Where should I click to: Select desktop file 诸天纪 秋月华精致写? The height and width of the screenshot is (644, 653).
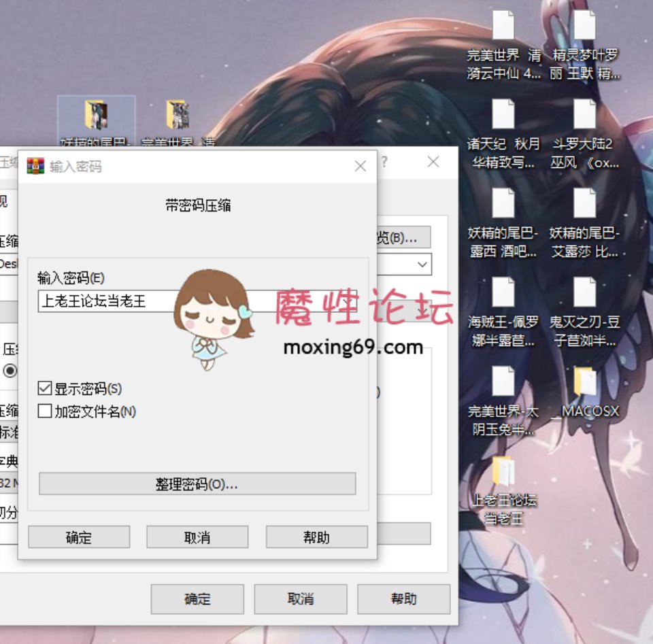(x=503, y=135)
